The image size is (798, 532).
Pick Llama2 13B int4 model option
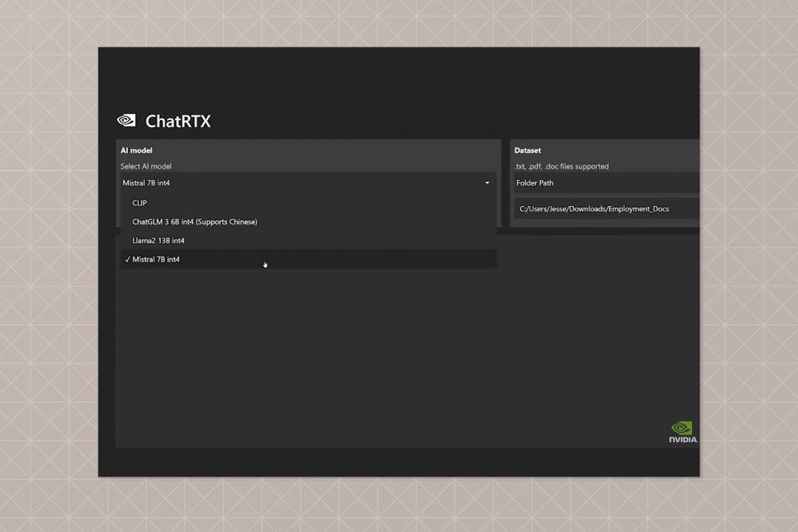coord(308,240)
